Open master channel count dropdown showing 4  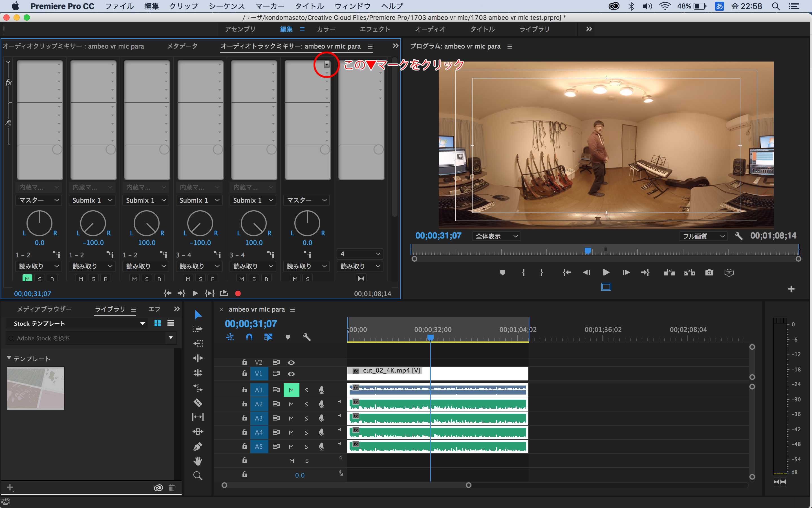tap(360, 254)
